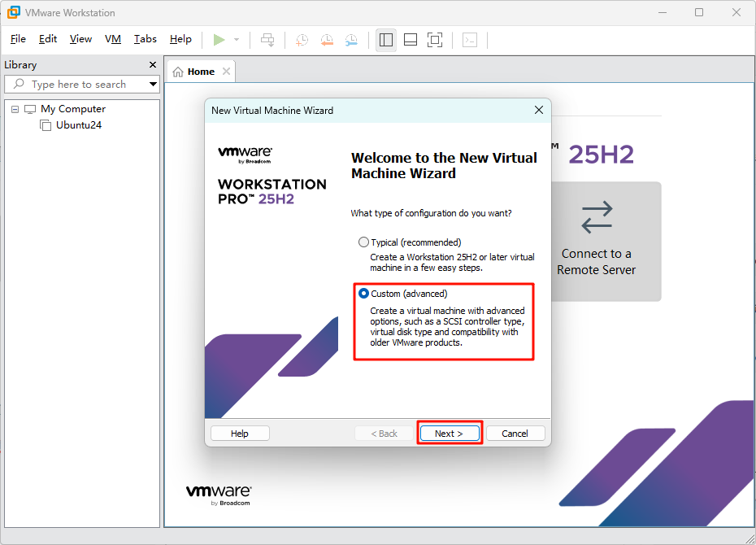Click the Ubuntu24 VM icon
The height and width of the screenshot is (545, 756).
click(x=46, y=125)
